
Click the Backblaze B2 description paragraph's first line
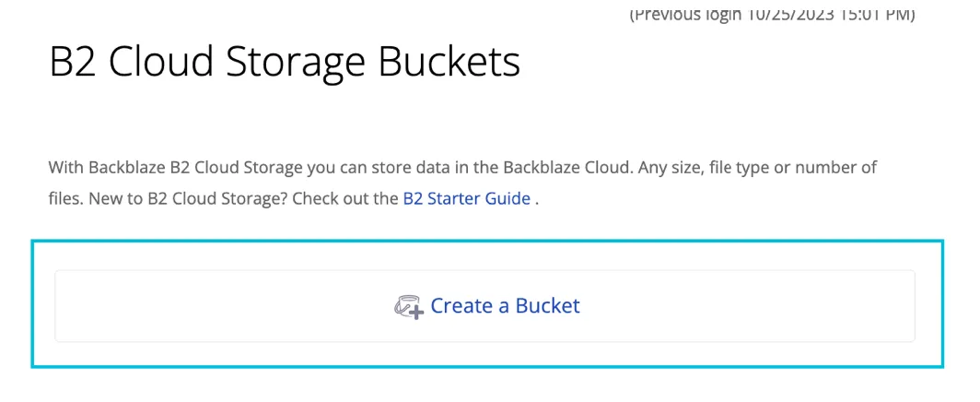(x=462, y=168)
